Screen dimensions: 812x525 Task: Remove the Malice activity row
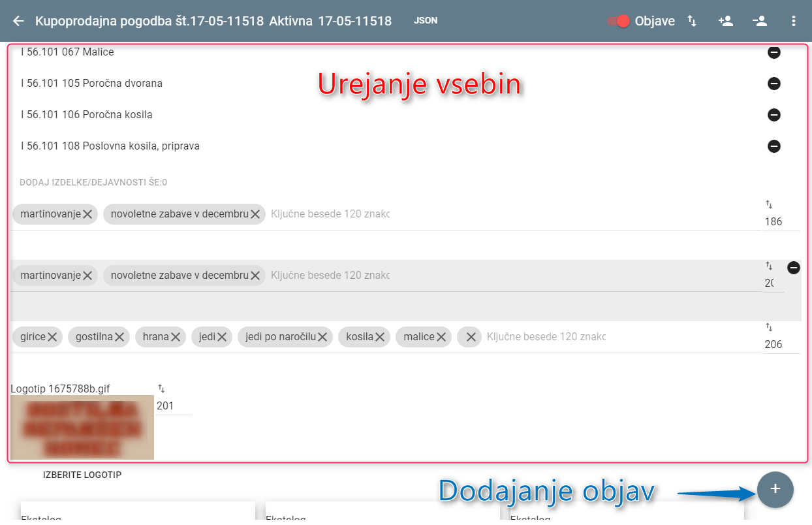click(x=774, y=52)
